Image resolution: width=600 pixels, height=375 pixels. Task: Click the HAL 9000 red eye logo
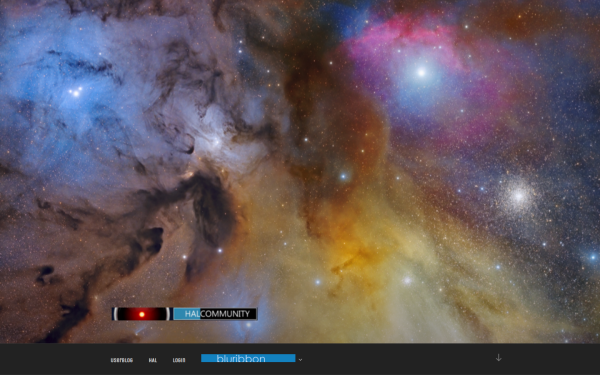(142, 314)
